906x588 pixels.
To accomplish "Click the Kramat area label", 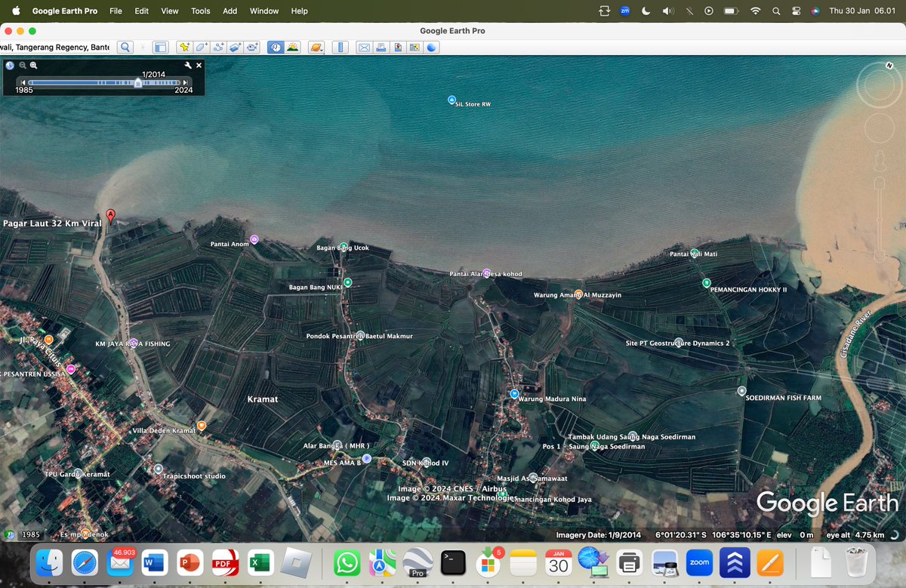I will (263, 399).
